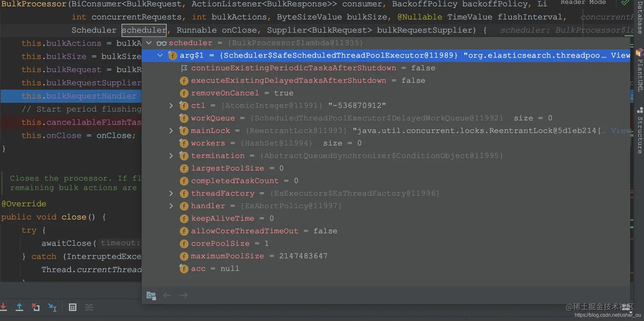The width and height of the screenshot is (644, 321).
Task: Click the field icon of allowCoreThreadTimeOut
Action: coord(184,231)
